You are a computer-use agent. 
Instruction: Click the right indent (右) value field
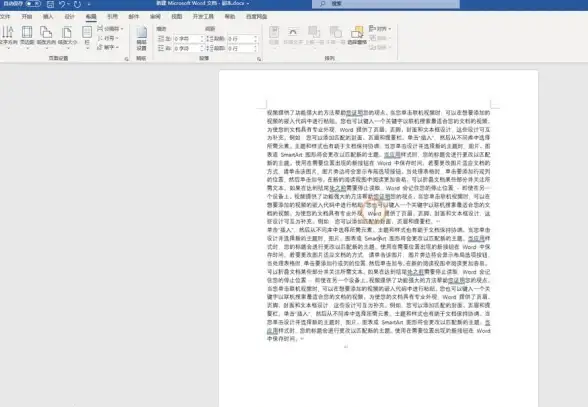(x=189, y=48)
